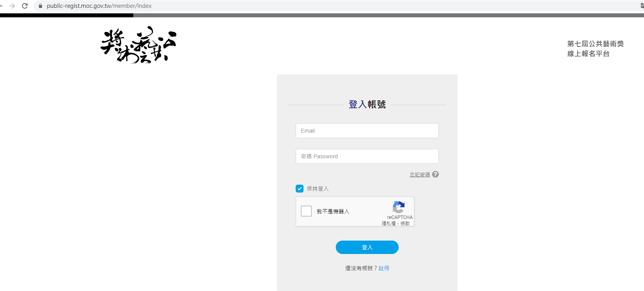Open the 忘記密碼 forgot password link
644x291 pixels.
click(x=420, y=175)
